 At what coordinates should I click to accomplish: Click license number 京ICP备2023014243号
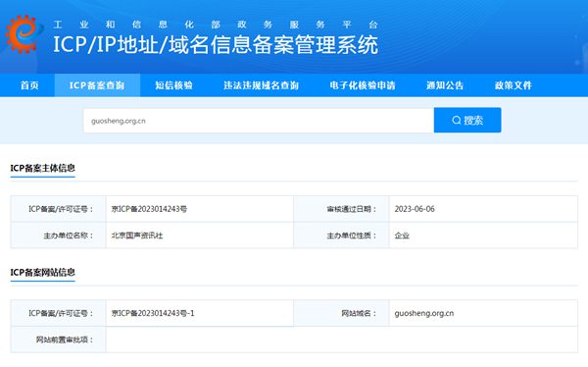pos(149,209)
